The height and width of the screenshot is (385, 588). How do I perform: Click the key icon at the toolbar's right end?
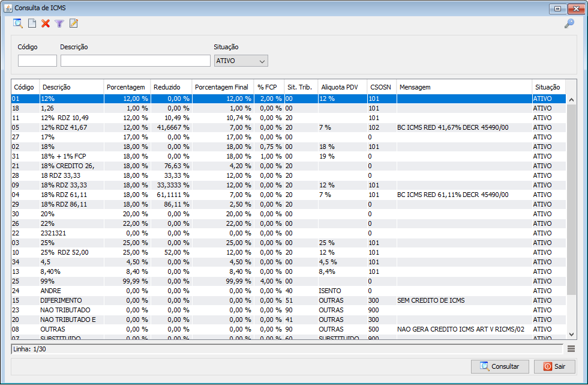point(569,23)
